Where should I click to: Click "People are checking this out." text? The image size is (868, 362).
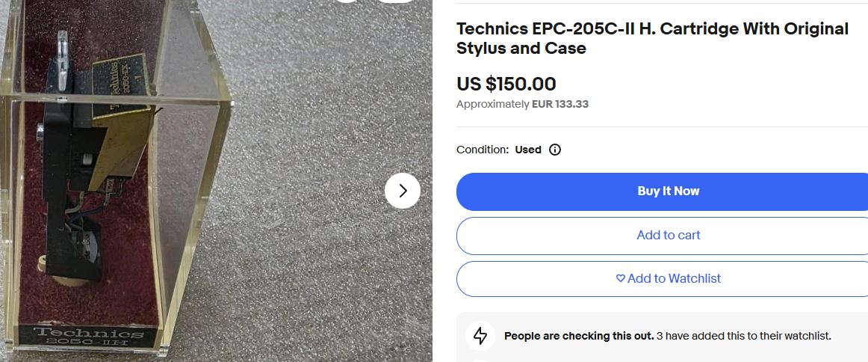(578, 336)
